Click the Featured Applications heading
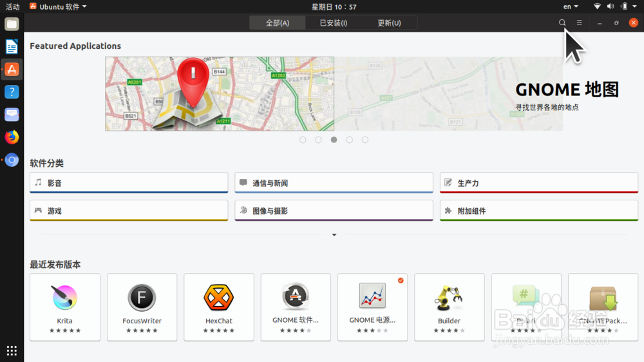644x362 pixels. pyautogui.click(x=75, y=46)
